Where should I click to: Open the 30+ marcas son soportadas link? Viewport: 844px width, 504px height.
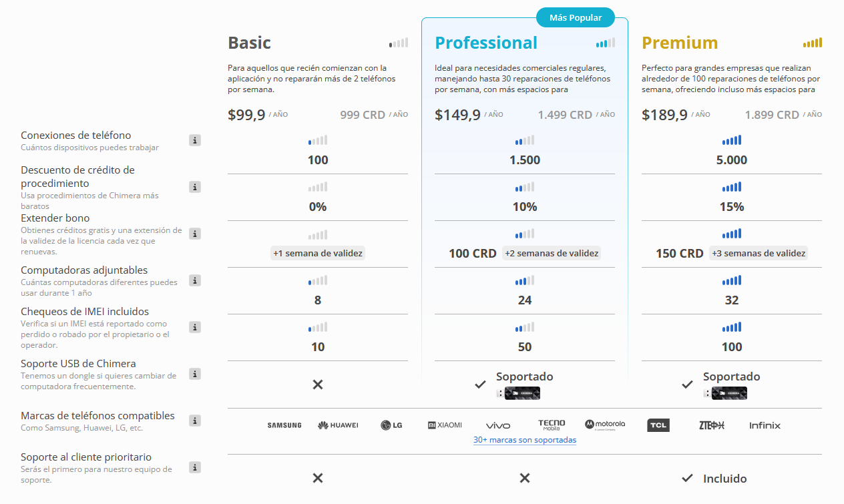pos(525,440)
